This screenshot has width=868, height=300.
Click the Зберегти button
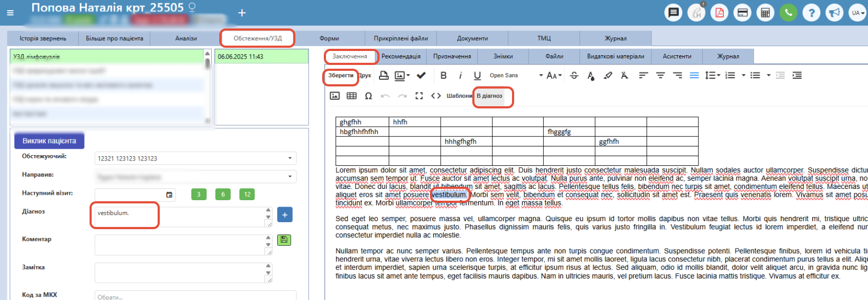click(341, 76)
